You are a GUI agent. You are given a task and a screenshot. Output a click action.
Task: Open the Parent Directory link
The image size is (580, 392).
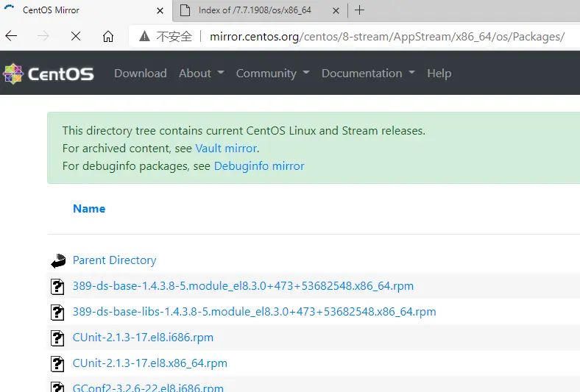(114, 260)
